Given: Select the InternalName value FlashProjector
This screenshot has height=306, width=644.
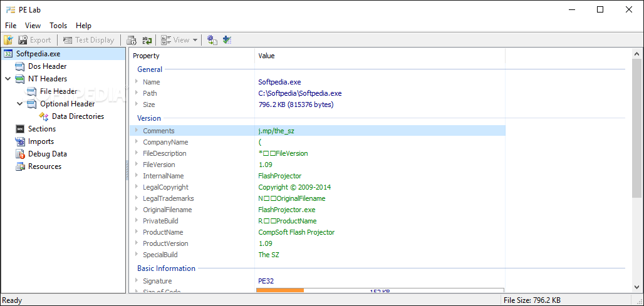Looking at the screenshot, I should tap(279, 176).
